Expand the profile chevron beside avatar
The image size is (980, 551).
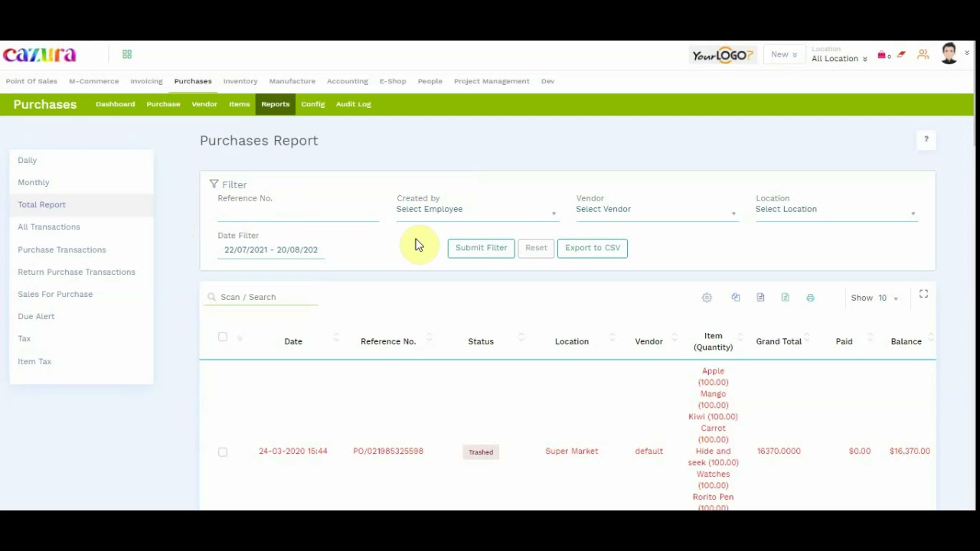[968, 54]
